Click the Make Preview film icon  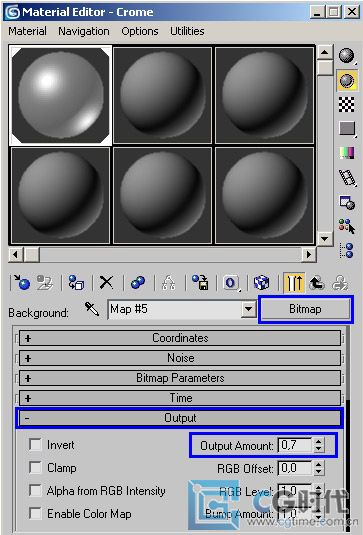pos(347,177)
